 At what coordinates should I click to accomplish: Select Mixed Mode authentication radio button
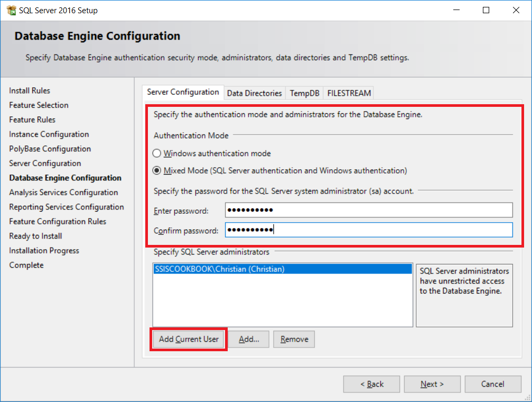[156, 171]
